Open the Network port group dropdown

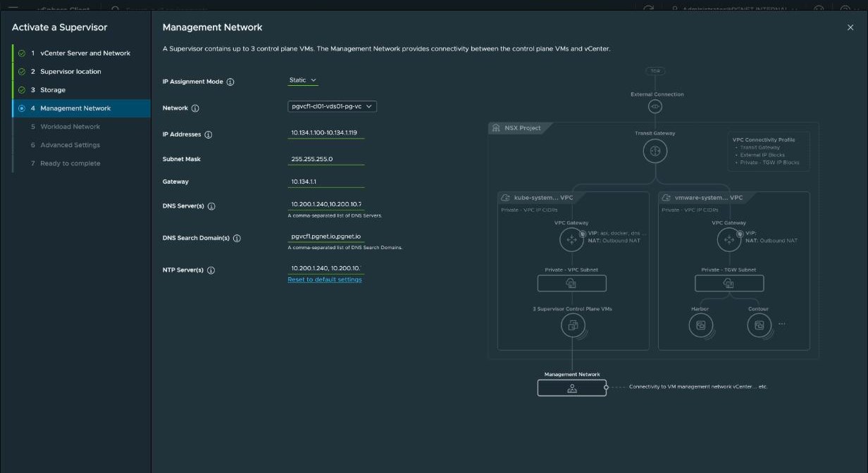point(333,107)
